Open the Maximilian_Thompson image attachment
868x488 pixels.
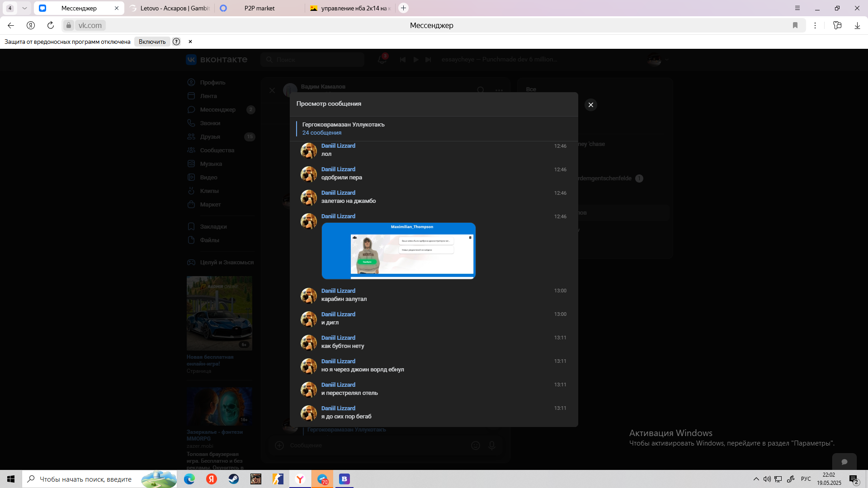[x=398, y=251]
